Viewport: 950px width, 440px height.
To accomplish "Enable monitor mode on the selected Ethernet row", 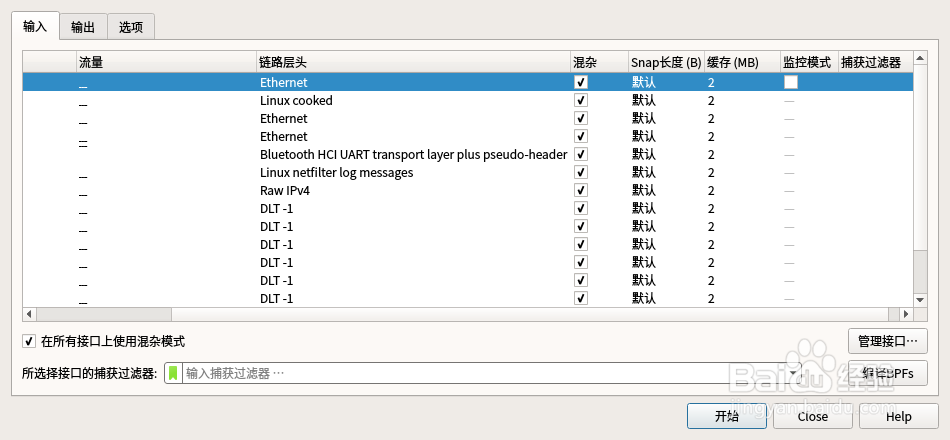I will [x=791, y=82].
